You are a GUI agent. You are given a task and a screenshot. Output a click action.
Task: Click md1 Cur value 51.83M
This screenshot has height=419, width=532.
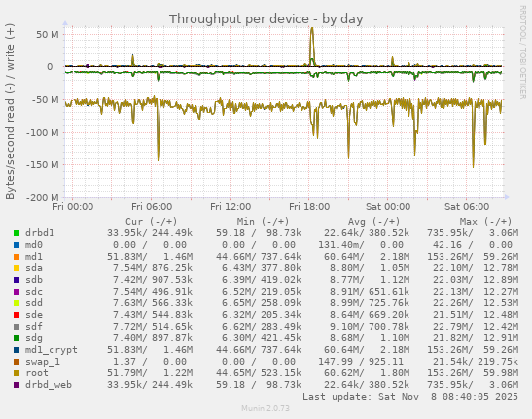125,257
